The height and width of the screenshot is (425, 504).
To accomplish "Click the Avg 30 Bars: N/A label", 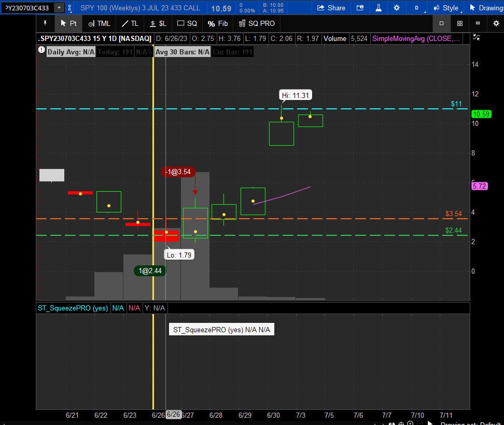I will [182, 52].
